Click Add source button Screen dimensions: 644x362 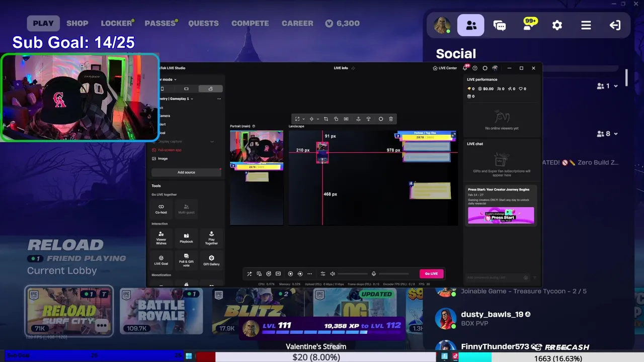pyautogui.click(x=186, y=172)
